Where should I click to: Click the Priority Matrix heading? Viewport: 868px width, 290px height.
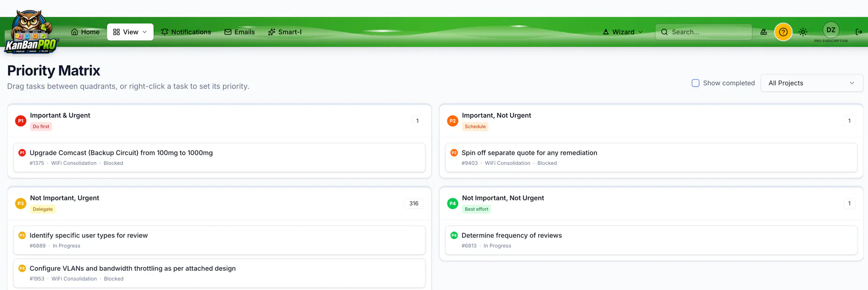(54, 70)
